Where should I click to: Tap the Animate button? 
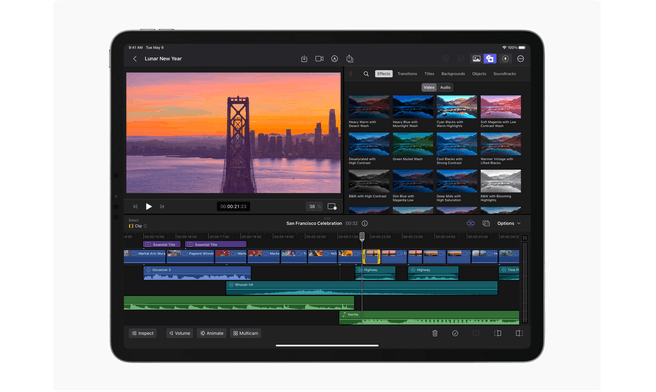(212, 333)
